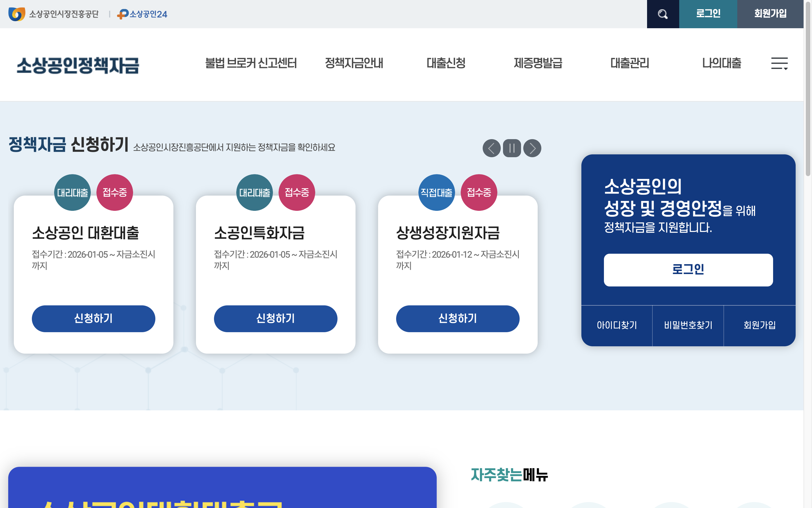This screenshot has height=508, width=812.
Task: Open 제증명발급 menu
Action: [x=538, y=63]
